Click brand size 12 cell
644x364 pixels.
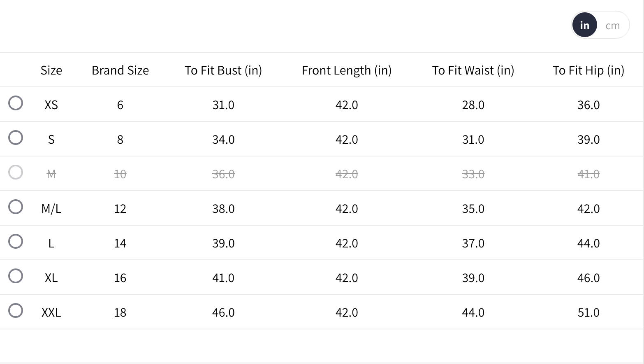tap(120, 209)
